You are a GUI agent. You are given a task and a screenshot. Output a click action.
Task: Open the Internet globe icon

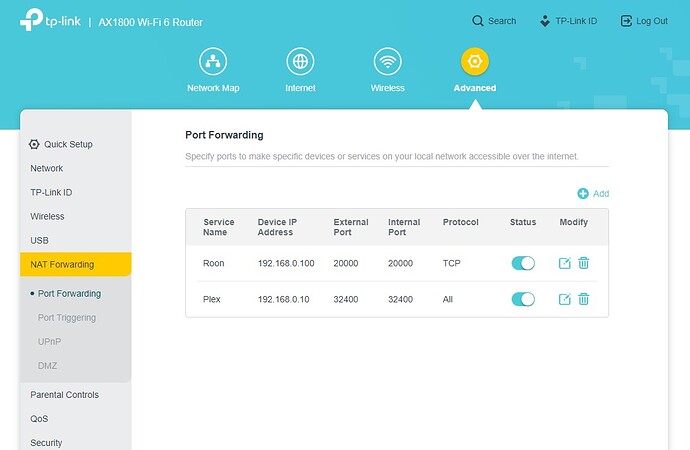click(300, 61)
